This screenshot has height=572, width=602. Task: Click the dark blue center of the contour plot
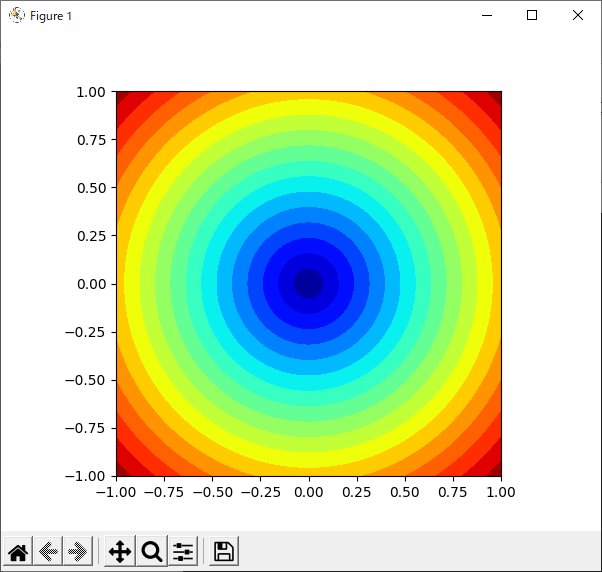point(309,284)
